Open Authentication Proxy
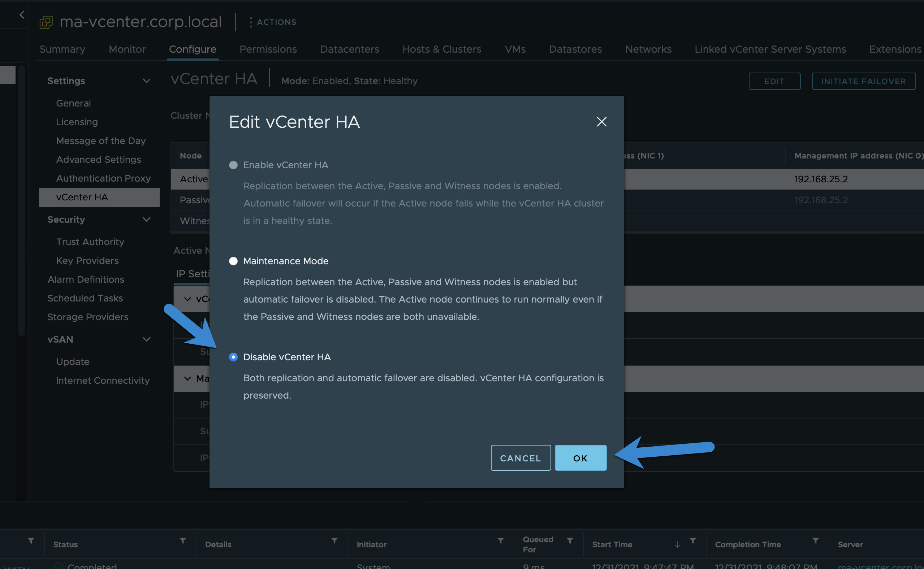Image resolution: width=924 pixels, height=569 pixels. click(x=103, y=178)
